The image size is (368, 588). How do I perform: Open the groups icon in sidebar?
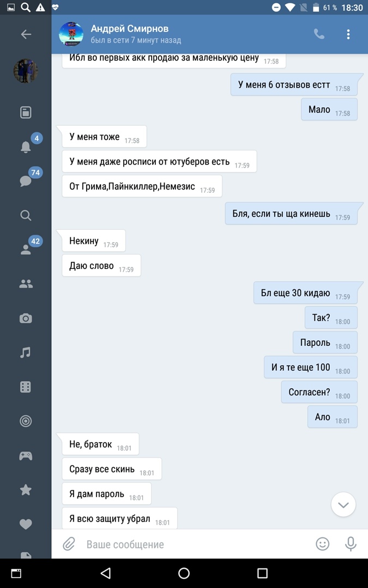click(x=26, y=284)
